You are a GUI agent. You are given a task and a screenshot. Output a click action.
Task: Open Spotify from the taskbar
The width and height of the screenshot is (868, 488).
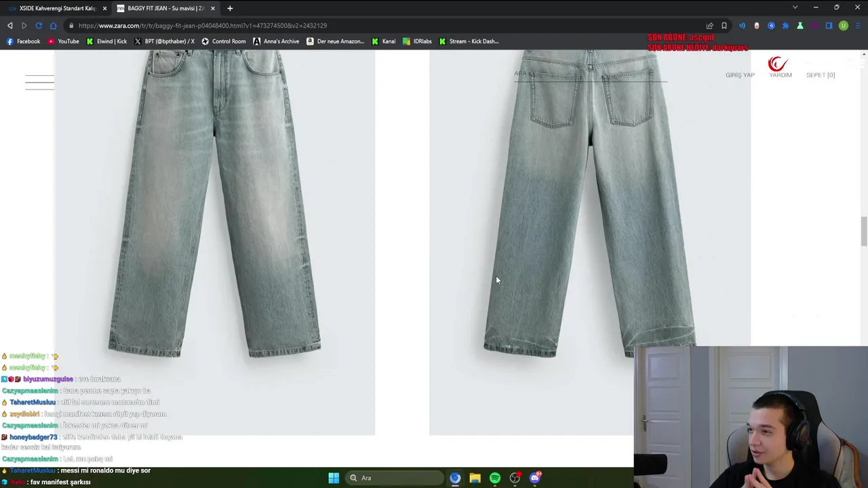(495, 478)
